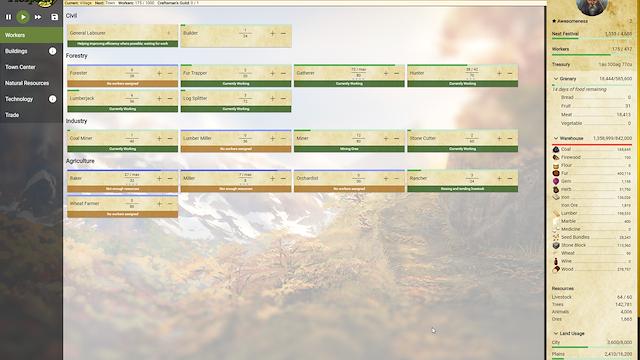Screen dimensions: 640x360
Task: Add a Baker worker
Action: tap(159, 178)
